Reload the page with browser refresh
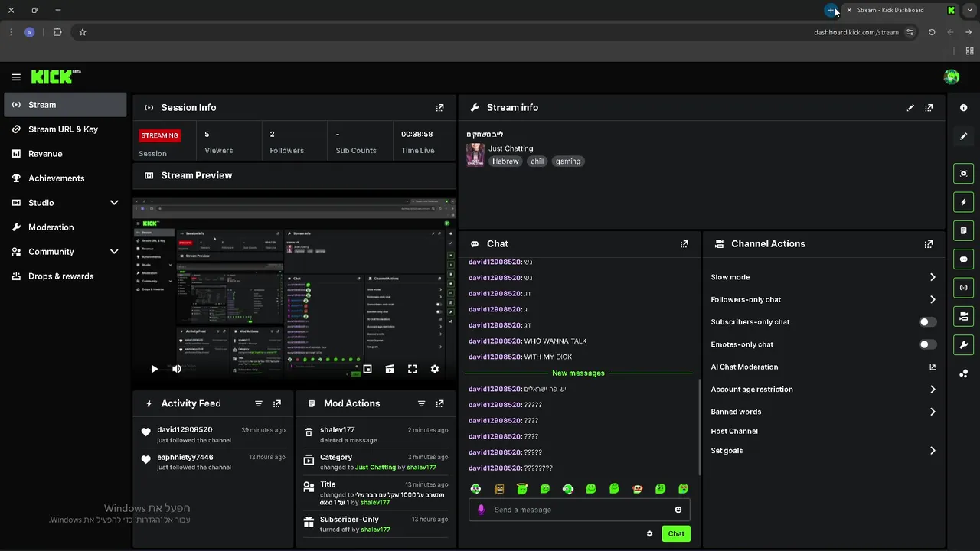This screenshot has height=551, width=980. 932,32
